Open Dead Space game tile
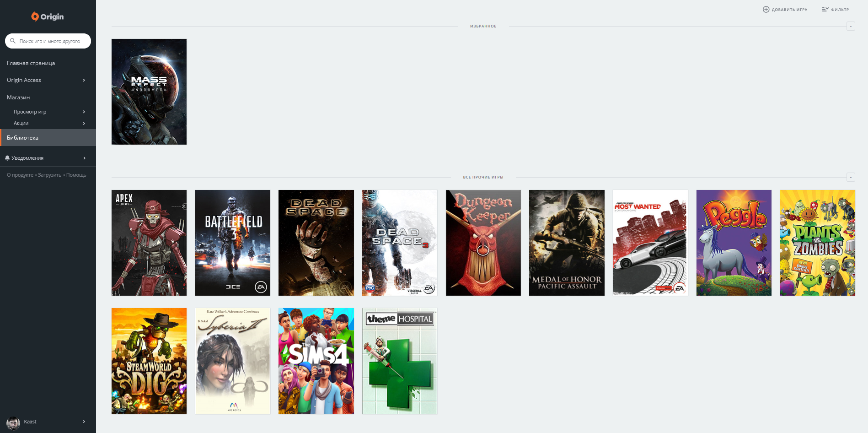This screenshot has width=868, height=433. click(x=316, y=243)
